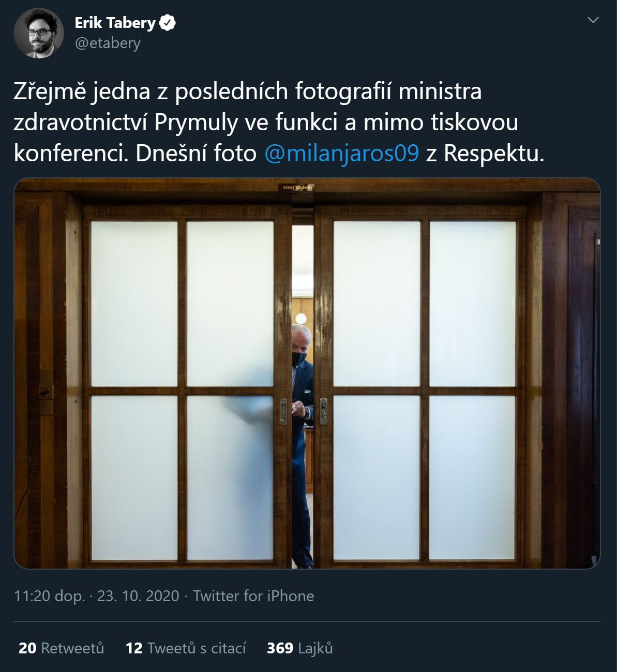The width and height of the screenshot is (617, 672).
Task: Click the tweet text about ministra zdravotnictví
Action: (x=279, y=123)
